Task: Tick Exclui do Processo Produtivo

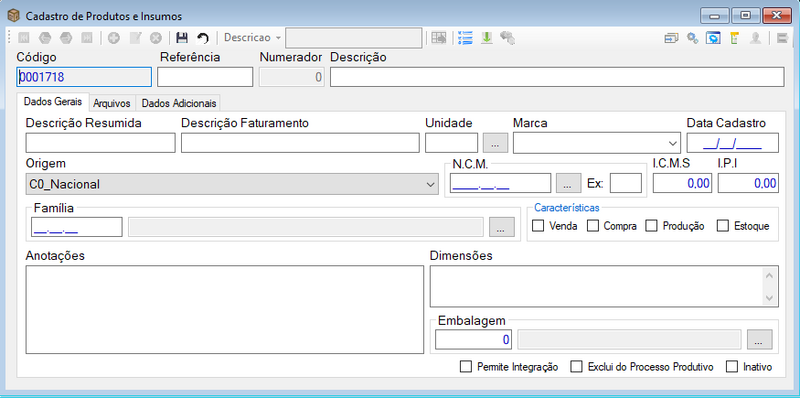Action: 577,366
